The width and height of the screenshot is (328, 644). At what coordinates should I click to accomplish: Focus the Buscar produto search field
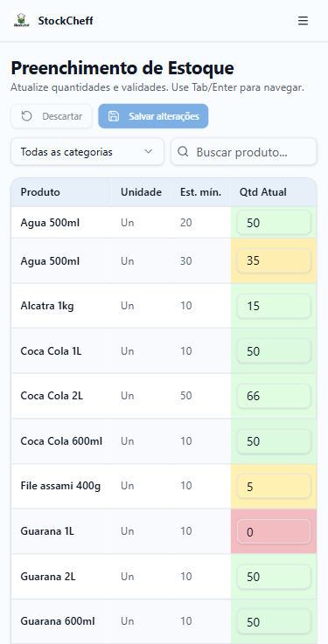tap(244, 151)
